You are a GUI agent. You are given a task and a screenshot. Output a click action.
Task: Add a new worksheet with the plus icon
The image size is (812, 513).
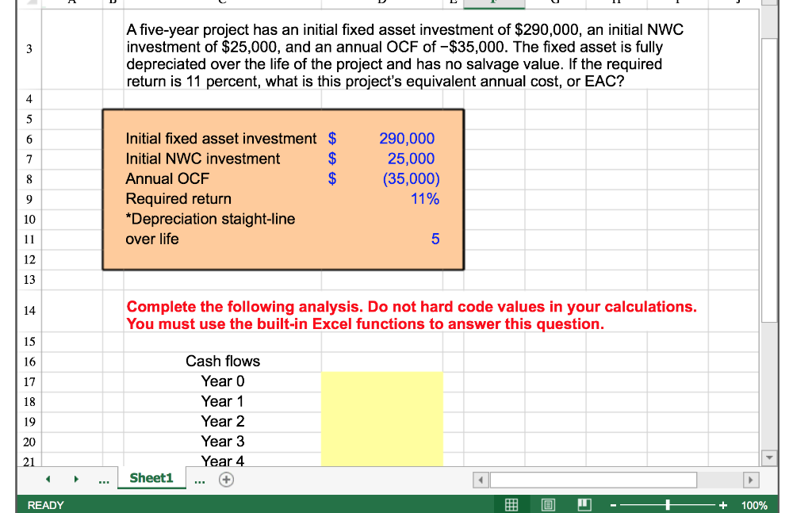(225, 479)
